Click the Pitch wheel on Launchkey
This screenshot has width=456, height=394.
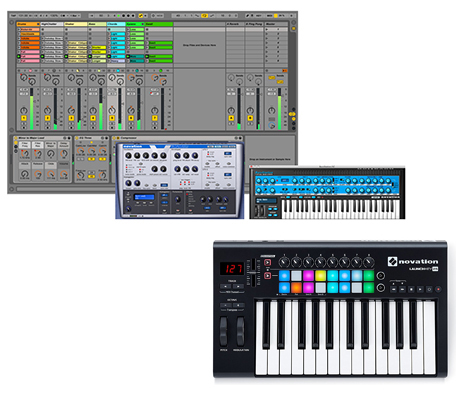click(223, 331)
